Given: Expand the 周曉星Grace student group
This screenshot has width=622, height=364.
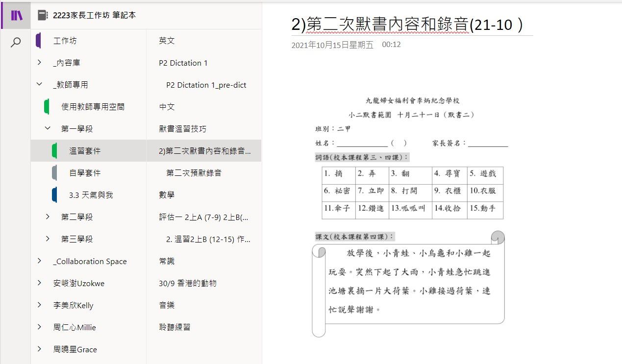Looking at the screenshot, I should (x=39, y=349).
